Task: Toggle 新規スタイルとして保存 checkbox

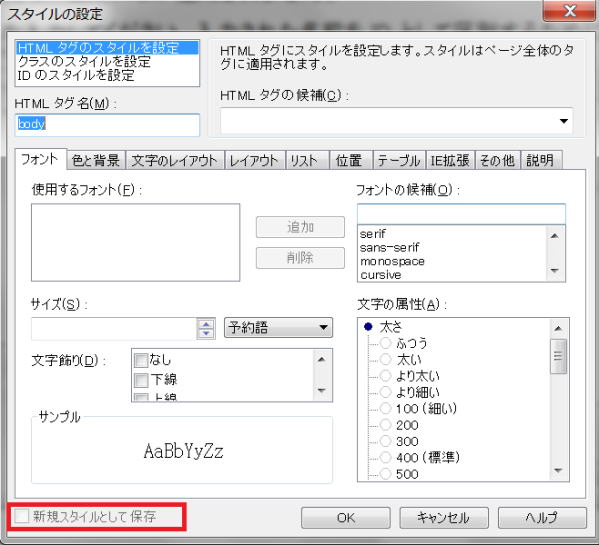Action: pyautogui.click(x=22, y=516)
